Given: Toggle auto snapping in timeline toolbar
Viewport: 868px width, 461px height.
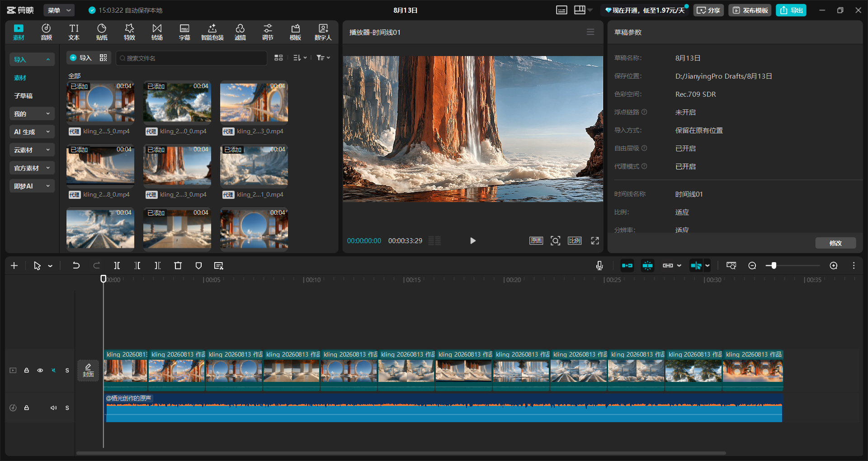Looking at the screenshot, I should pos(648,266).
